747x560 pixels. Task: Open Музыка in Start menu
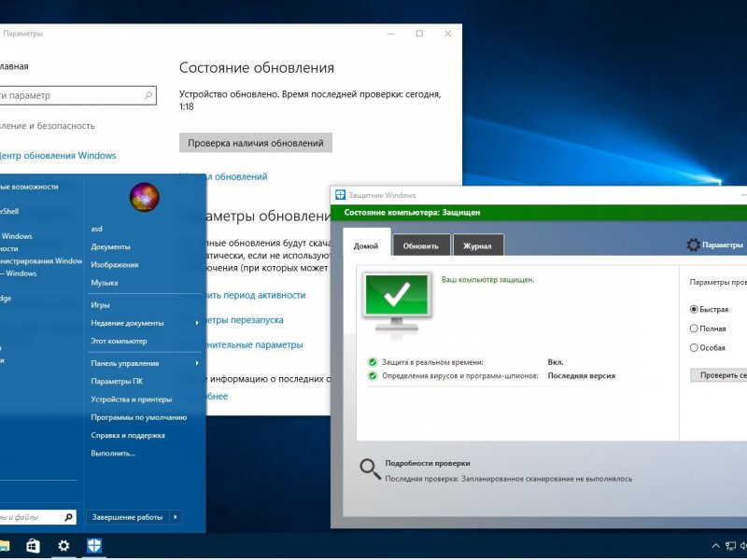[105, 283]
